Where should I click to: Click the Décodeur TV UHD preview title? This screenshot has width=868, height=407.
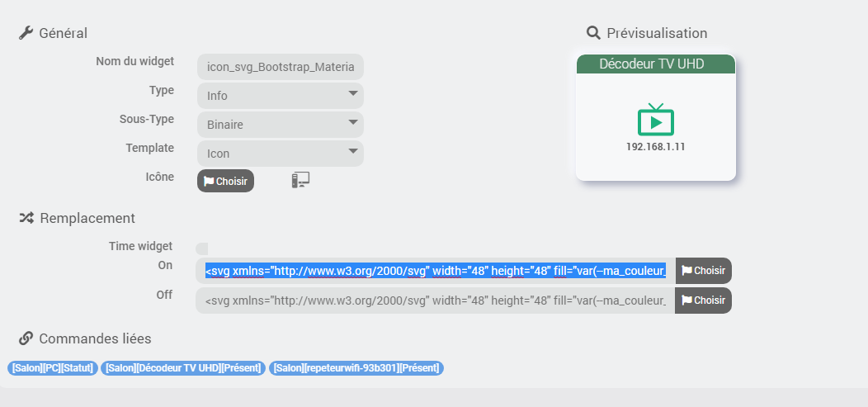tap(652, 64)
